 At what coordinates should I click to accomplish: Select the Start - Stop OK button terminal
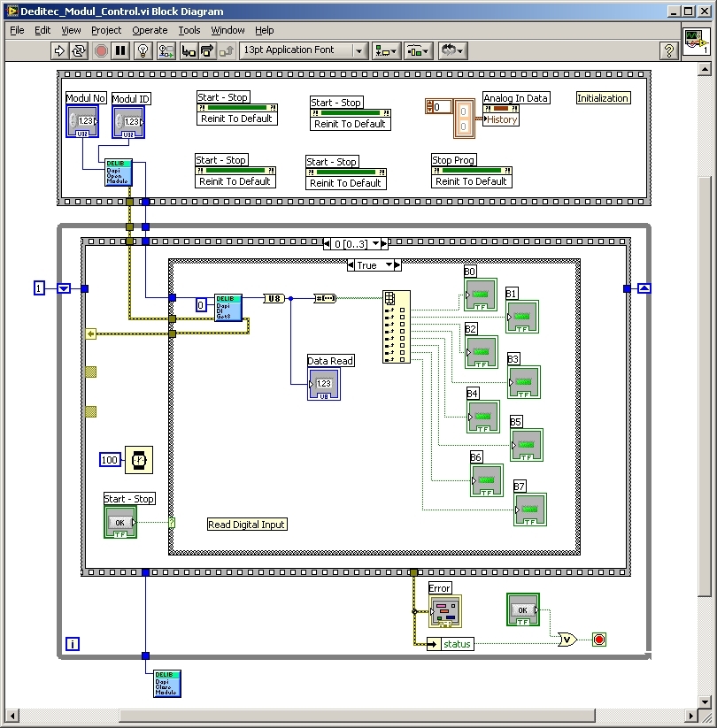point(120,522)
